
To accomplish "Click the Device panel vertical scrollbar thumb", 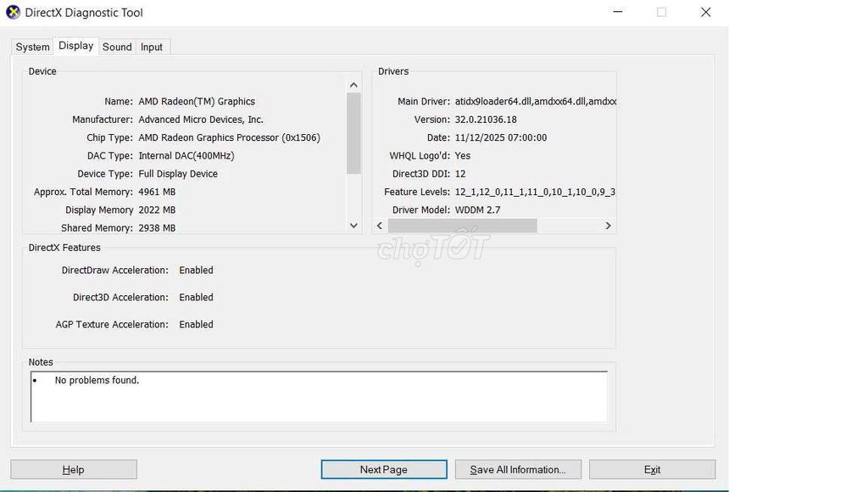I will pos(353,133).
